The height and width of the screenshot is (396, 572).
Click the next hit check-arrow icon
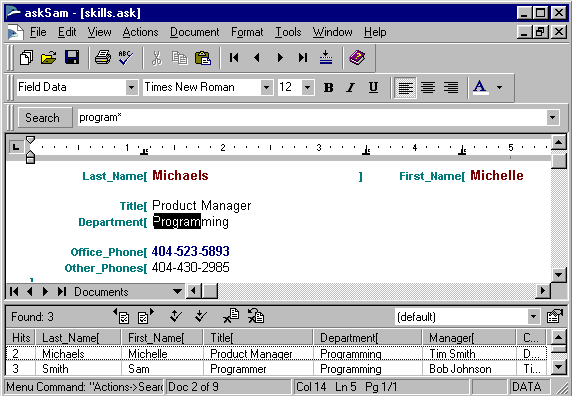coord(201,317)
